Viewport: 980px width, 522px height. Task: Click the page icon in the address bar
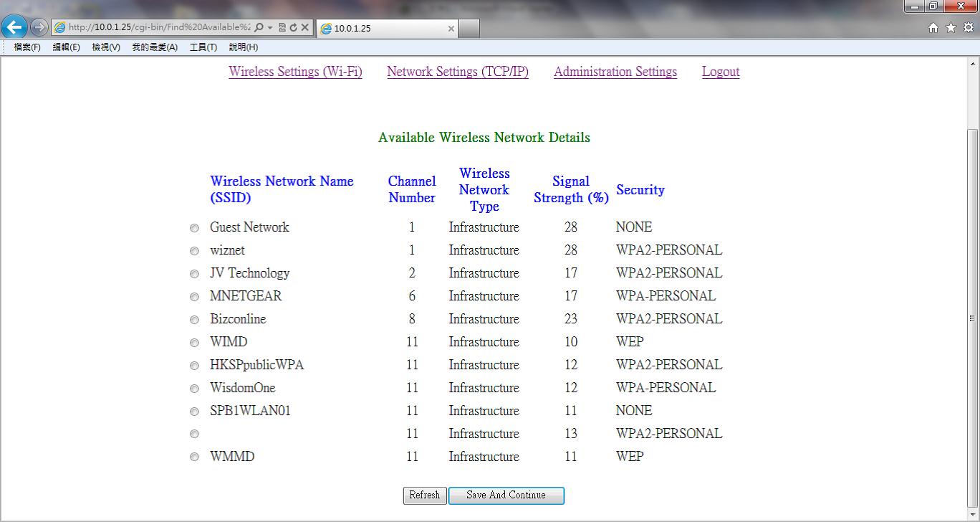[x=60, y=27]
